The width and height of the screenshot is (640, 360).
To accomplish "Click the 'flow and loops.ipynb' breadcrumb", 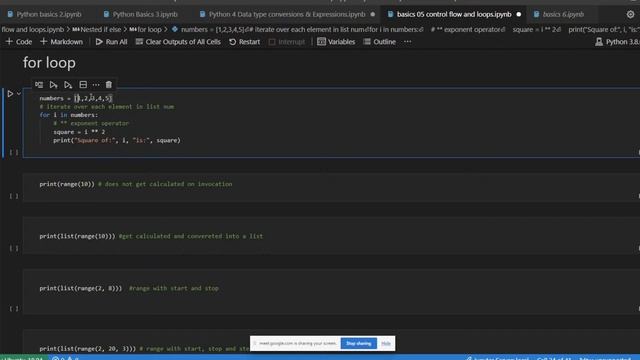I will (32, 29).
